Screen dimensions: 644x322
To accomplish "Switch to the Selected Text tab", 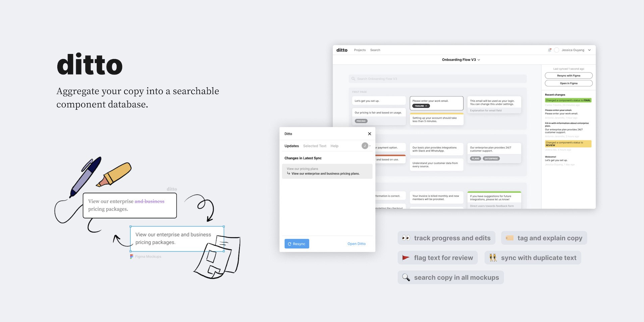I will point(315,146).
